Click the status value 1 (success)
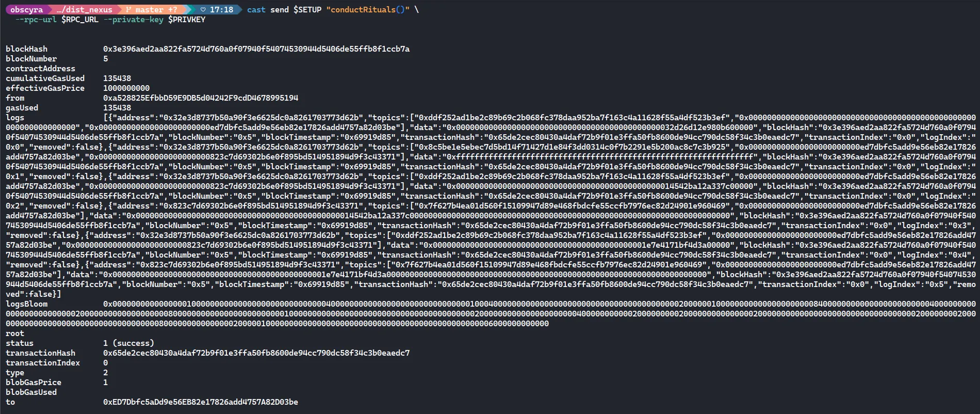This screenshot has width=980, height=414. point(128,343)
